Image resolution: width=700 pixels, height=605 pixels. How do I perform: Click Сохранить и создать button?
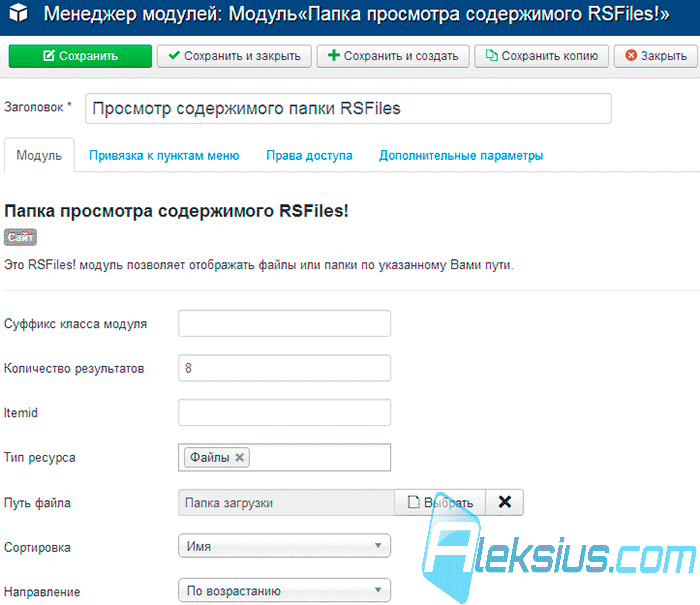393,56
